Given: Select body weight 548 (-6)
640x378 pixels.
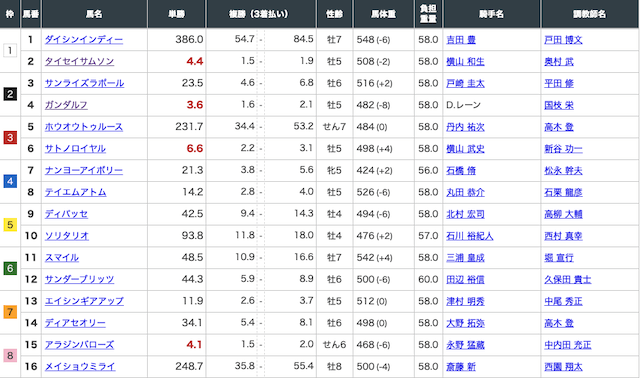Looking at the screenshot, I should (373, 40).
